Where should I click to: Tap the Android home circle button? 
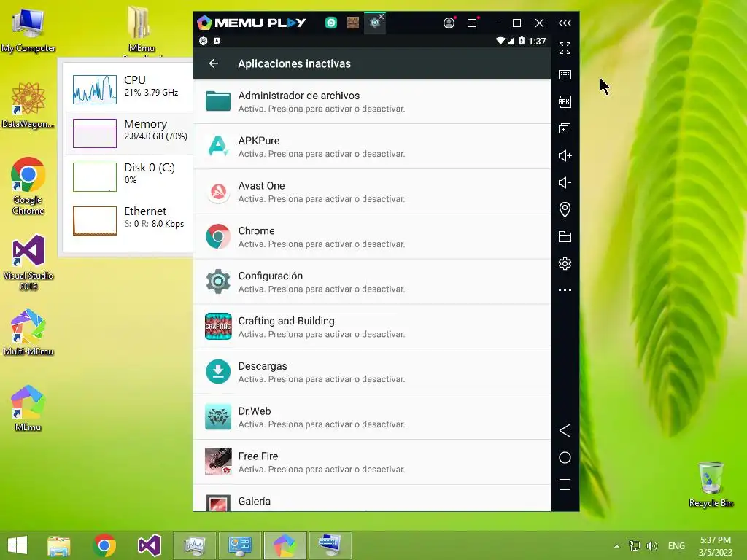(565, 458)
